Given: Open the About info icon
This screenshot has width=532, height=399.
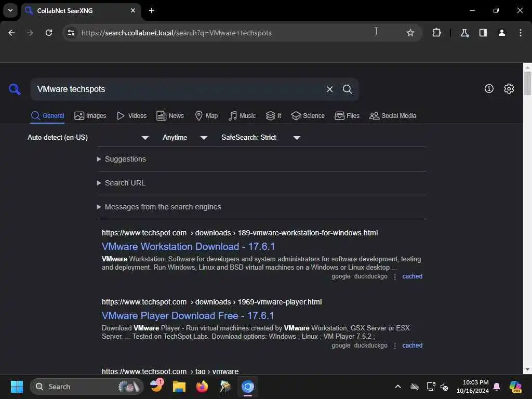Looking at the screenshot, I should pos(489,88).
